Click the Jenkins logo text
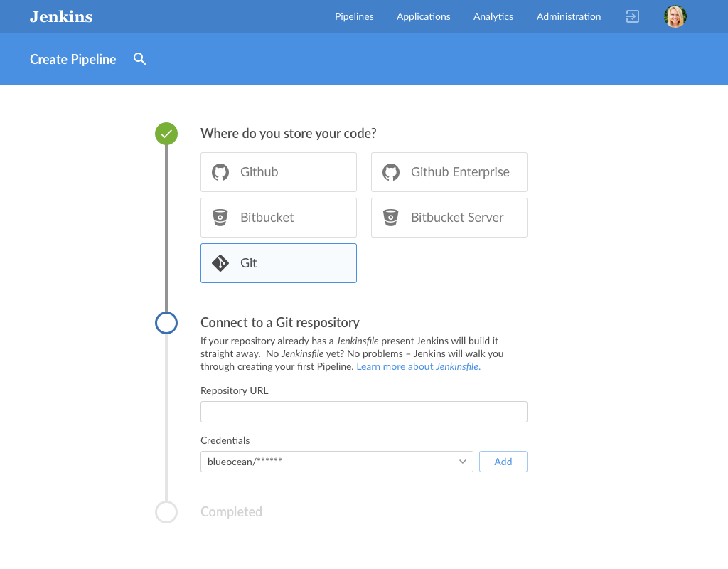This screenshot has height=569, width=728. pos(61,16)
